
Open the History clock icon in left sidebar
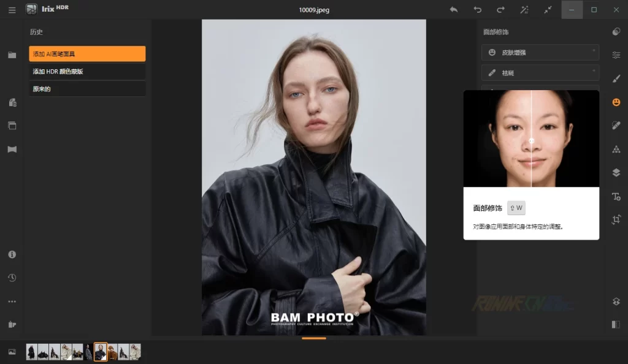point(12,278)
